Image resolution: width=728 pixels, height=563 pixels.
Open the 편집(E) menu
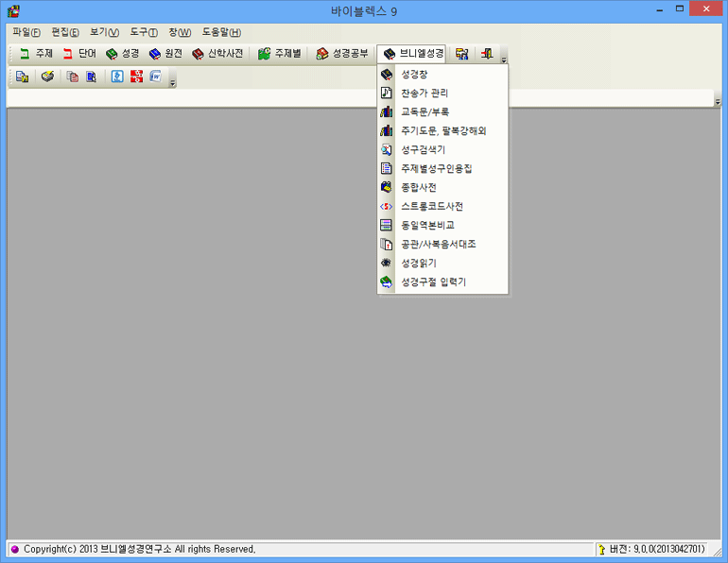tap(65, 32)
